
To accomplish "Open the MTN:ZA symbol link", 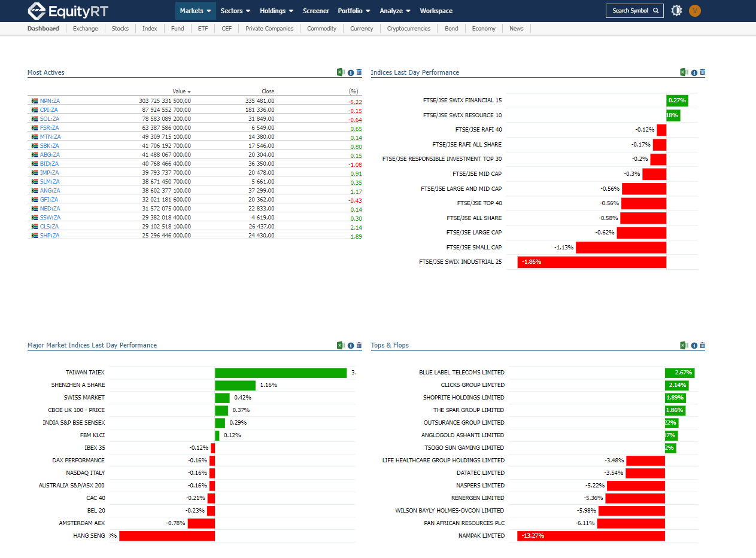I will click(x=50, y=137).
